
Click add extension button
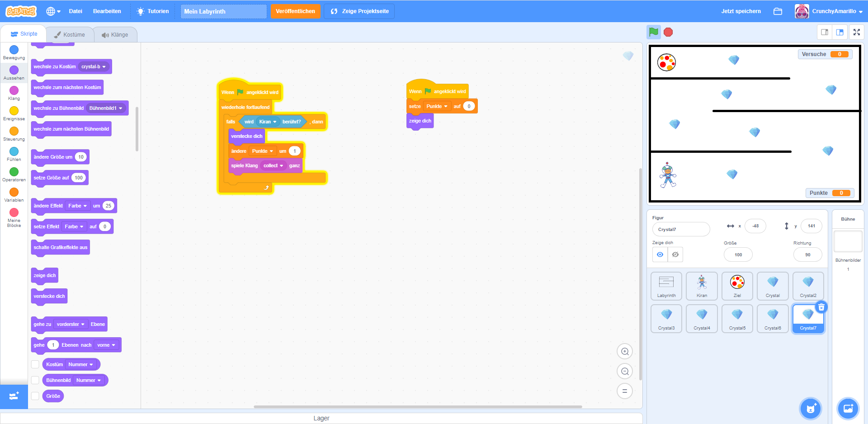pyautogui.click(x=14, y=396)
